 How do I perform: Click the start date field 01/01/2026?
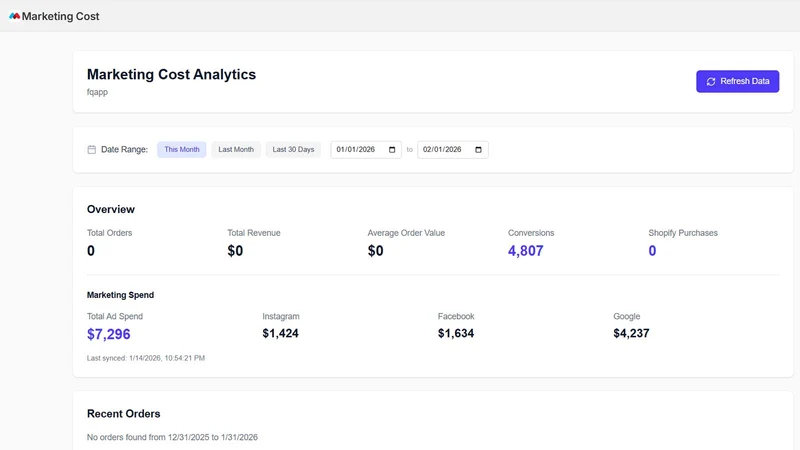pyautogui.click(x=366, y=149)
